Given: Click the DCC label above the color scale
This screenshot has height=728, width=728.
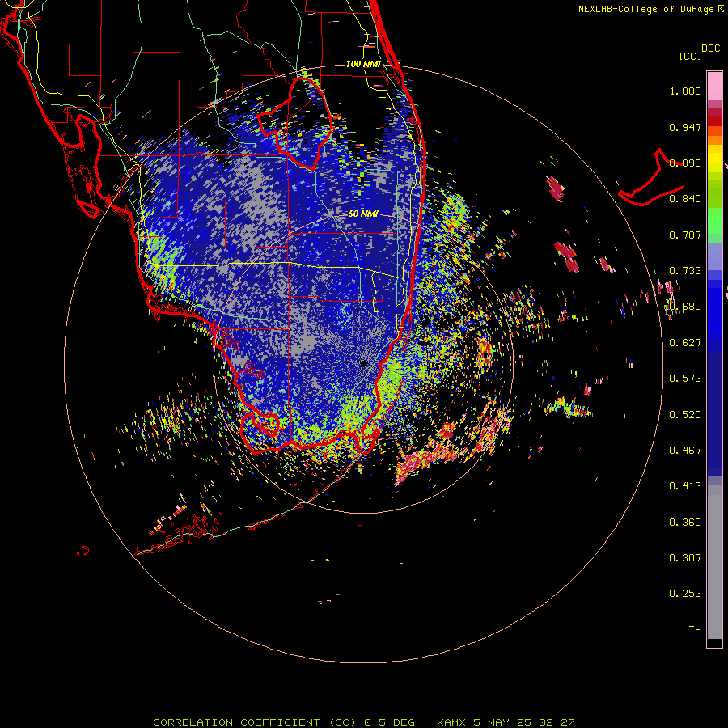Looking at the screenshot, I should pos(711,49).
